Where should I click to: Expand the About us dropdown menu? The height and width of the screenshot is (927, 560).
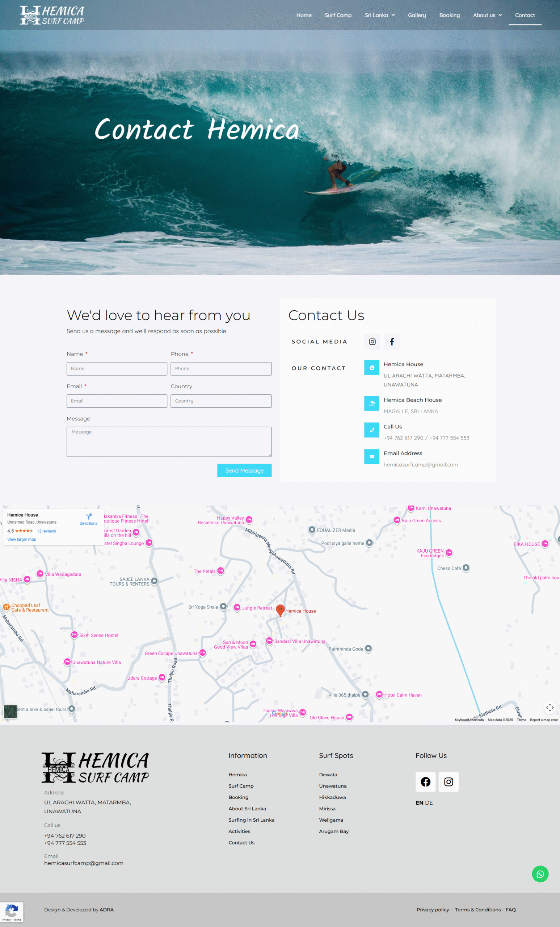(487, 16)
